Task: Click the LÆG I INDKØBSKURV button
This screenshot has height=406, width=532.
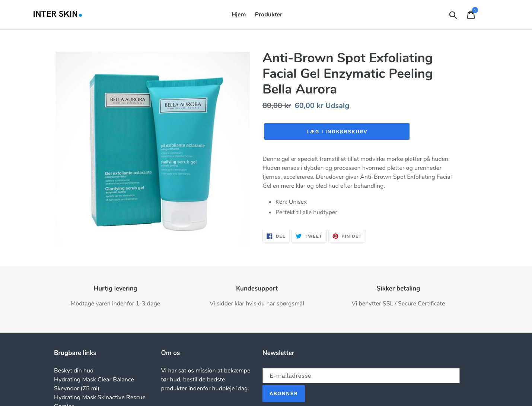Action: [337, 131]
